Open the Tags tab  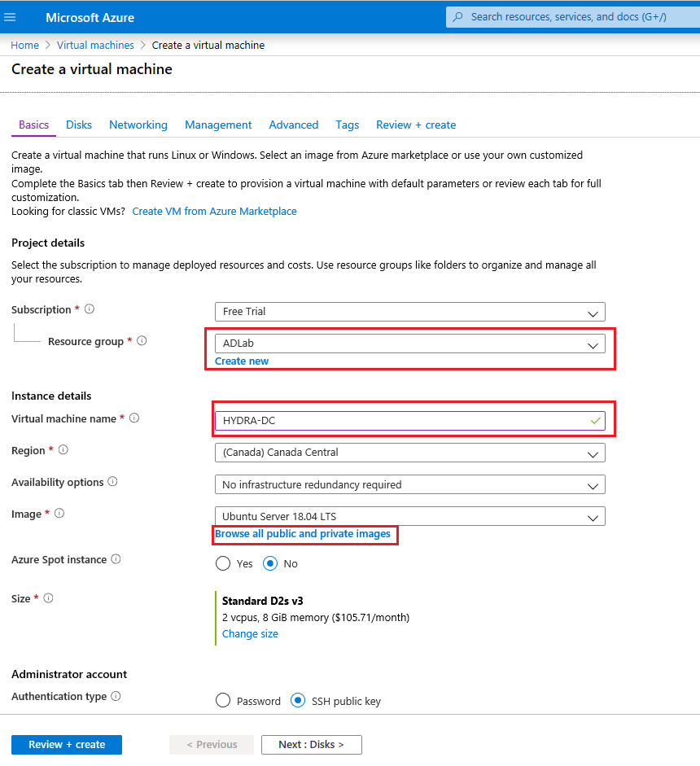pos(347,125)
